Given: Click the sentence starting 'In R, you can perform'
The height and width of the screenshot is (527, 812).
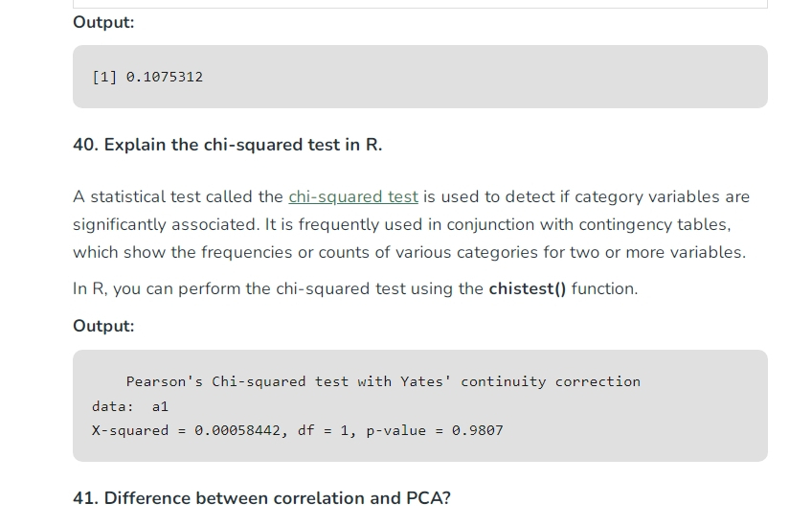Looking at the screenshot, I should pos(355,288).
